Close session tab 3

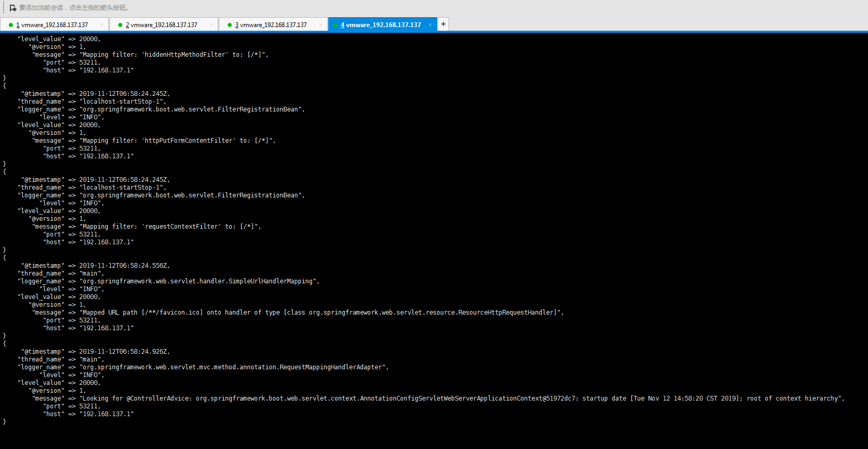click(x=320, y=24)
